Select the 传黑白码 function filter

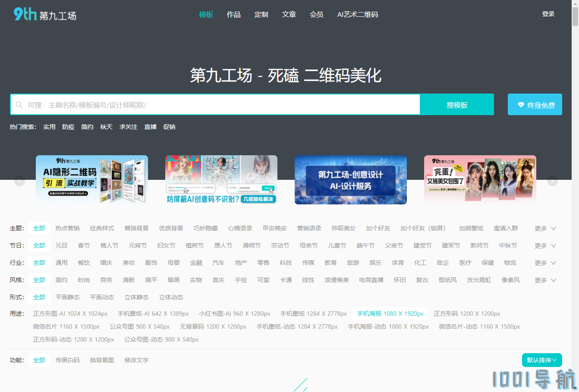point(67,360)
